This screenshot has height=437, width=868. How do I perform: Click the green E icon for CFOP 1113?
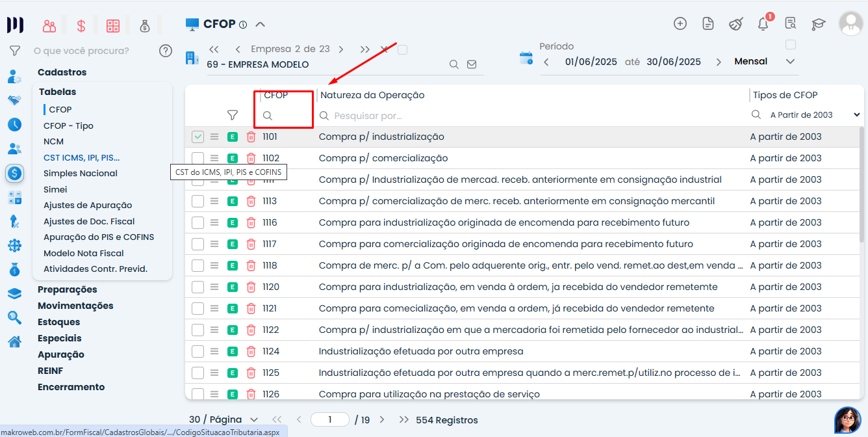(x=233, y=201)
